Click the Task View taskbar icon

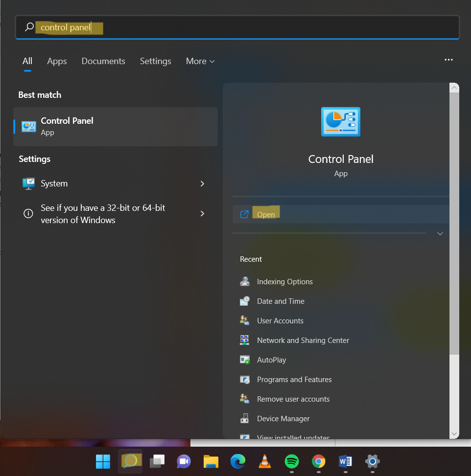pyautogui.click(x=157, y=461)
